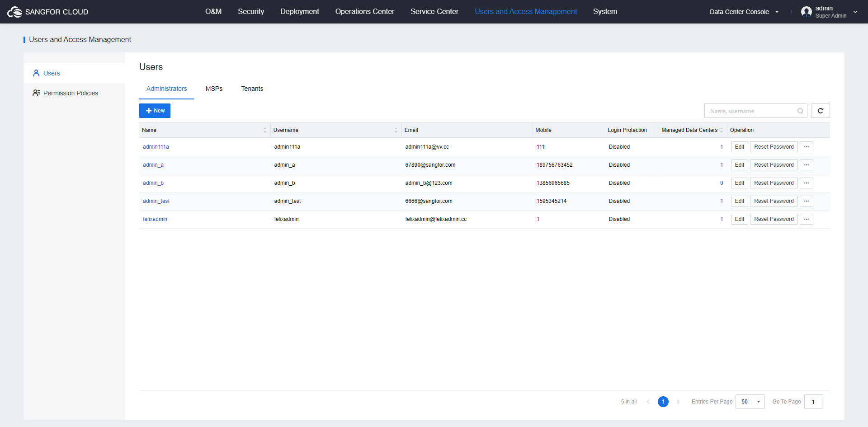
Task: Refresh the users table
Action: click(x=820, y=111)
